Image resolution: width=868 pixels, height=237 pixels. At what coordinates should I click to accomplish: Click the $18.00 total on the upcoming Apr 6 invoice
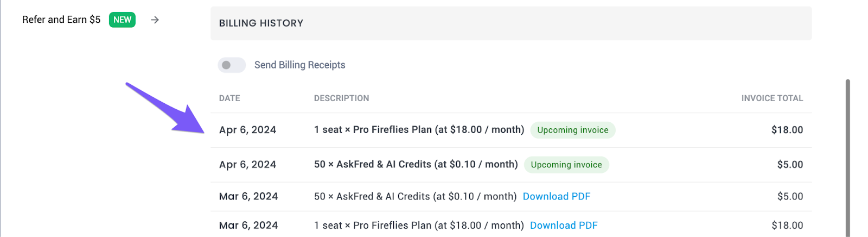point(787,130)
